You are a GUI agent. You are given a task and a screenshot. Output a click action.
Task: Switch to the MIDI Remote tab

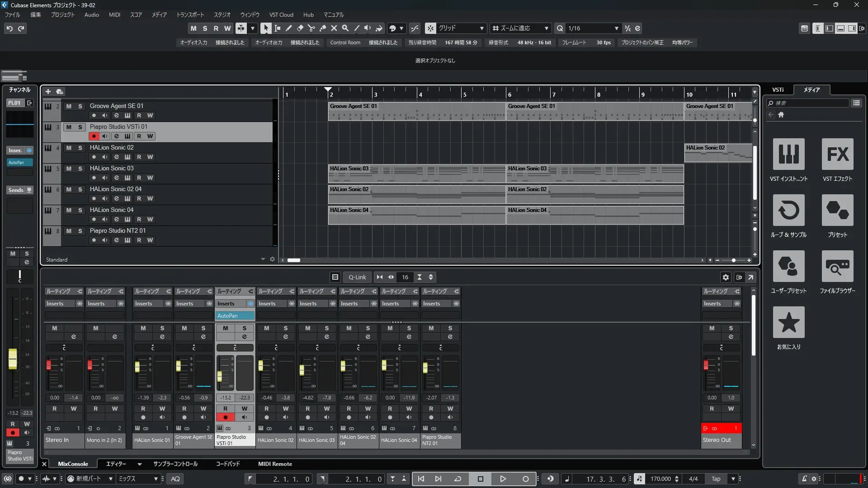coord(275,464)
